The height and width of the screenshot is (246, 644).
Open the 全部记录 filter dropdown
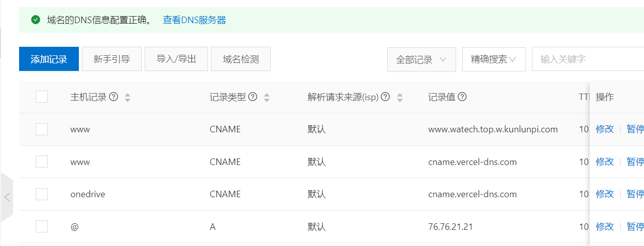421,59
